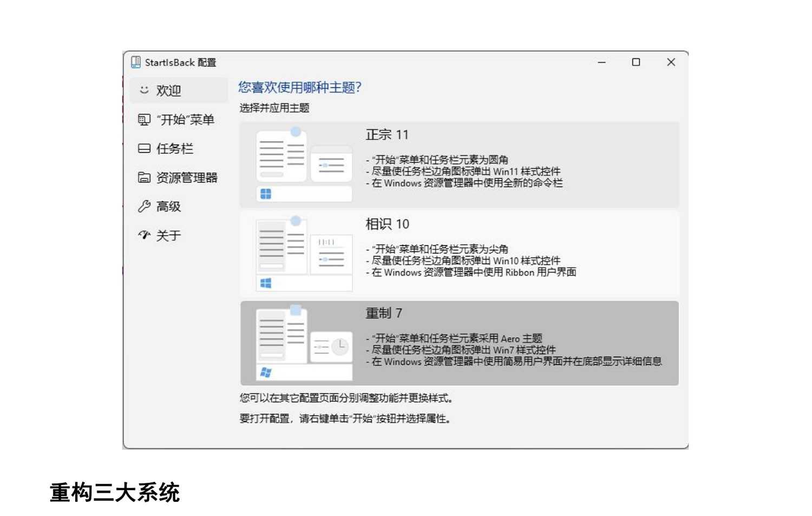This screenshot has width=812, height=516.
Task: Minimize the StartIsBack 配置 window
Action: click(x=601, y=62)
